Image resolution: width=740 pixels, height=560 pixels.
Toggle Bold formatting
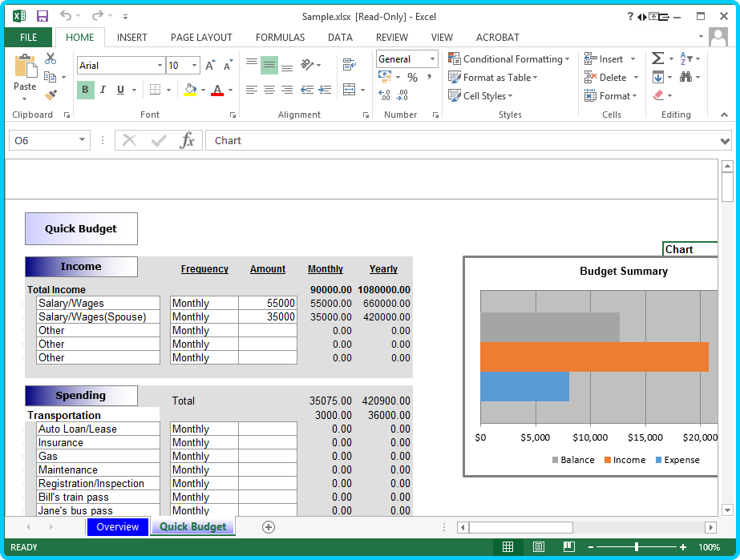click(x=86, y=90)
